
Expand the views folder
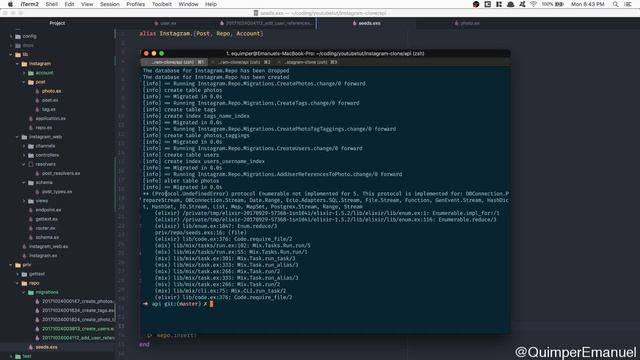pos(24,201)
